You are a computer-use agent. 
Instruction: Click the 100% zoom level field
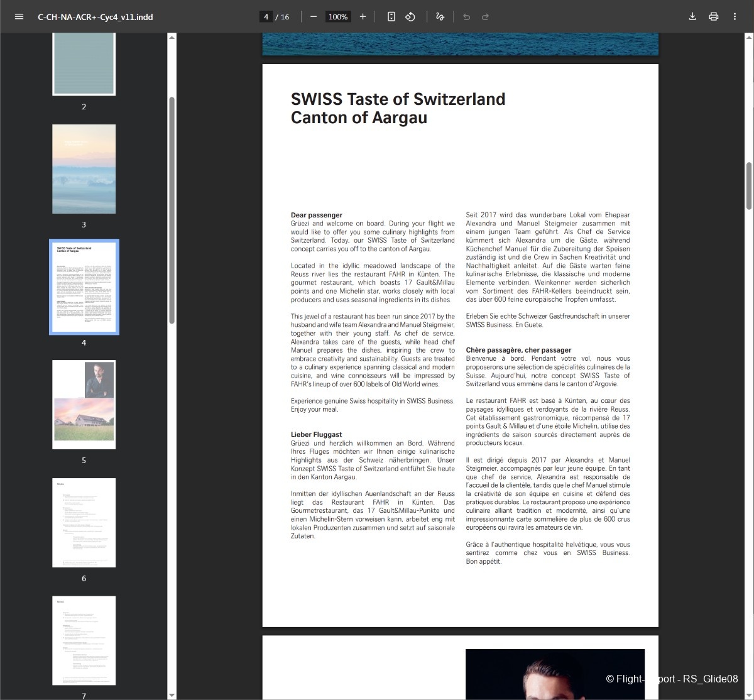338,17
